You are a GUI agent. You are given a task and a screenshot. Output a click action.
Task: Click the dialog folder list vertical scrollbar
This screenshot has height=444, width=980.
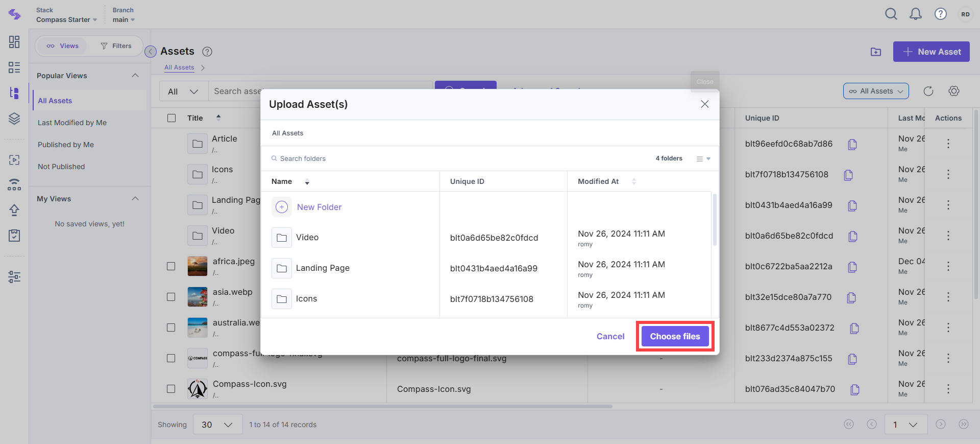point(715,220)
